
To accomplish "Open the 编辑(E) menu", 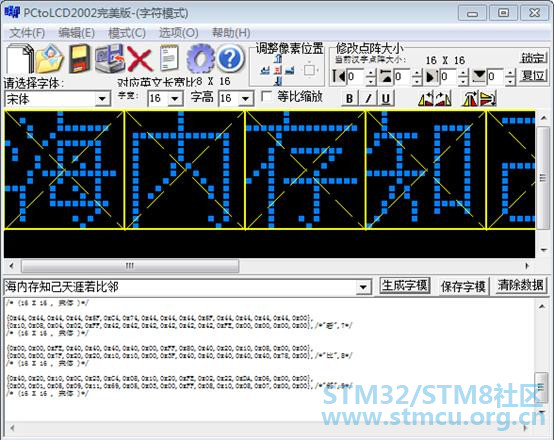I will (x=76, y=33).
